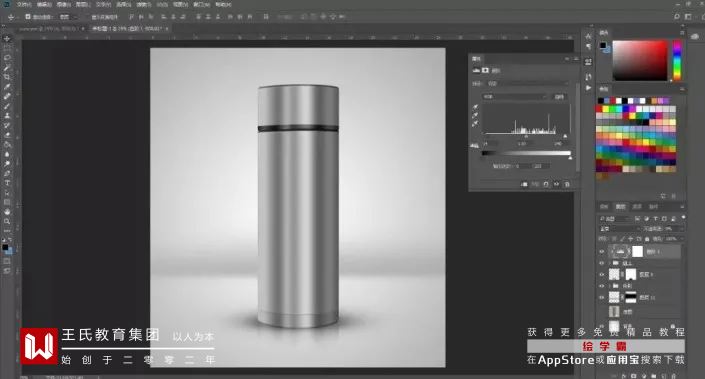
Task: Click the gray point eyedropper in Levels
Action: click(475, 116)
